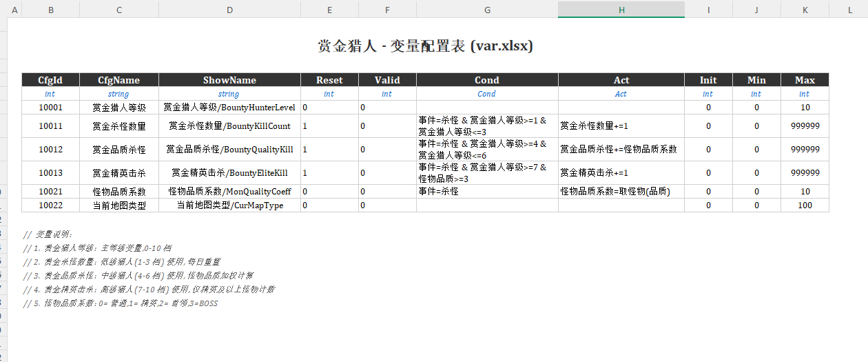Viewport: 868px width, 362px height.
Task: Select cell with CfgId 10021
Action: coord(51,192)
